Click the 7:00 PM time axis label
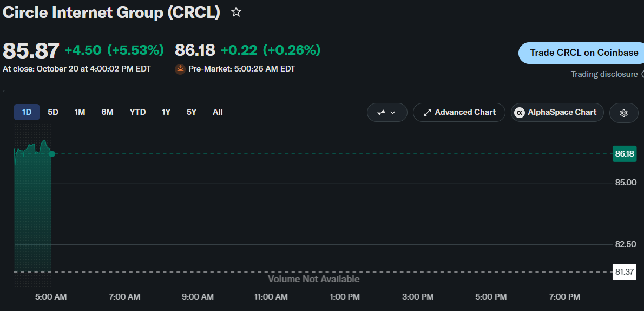This screenshot has width=644, height=311. point(564,296)
